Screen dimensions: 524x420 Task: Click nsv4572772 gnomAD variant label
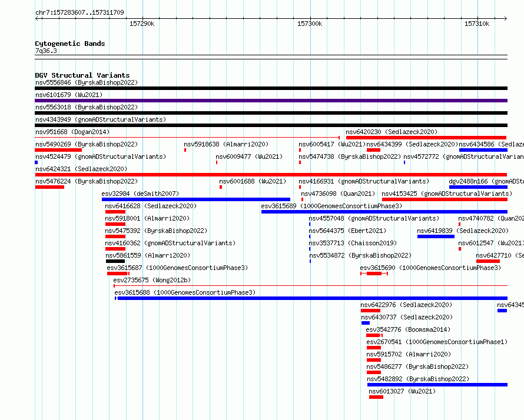pyautogui.click(x=463, y=156)
